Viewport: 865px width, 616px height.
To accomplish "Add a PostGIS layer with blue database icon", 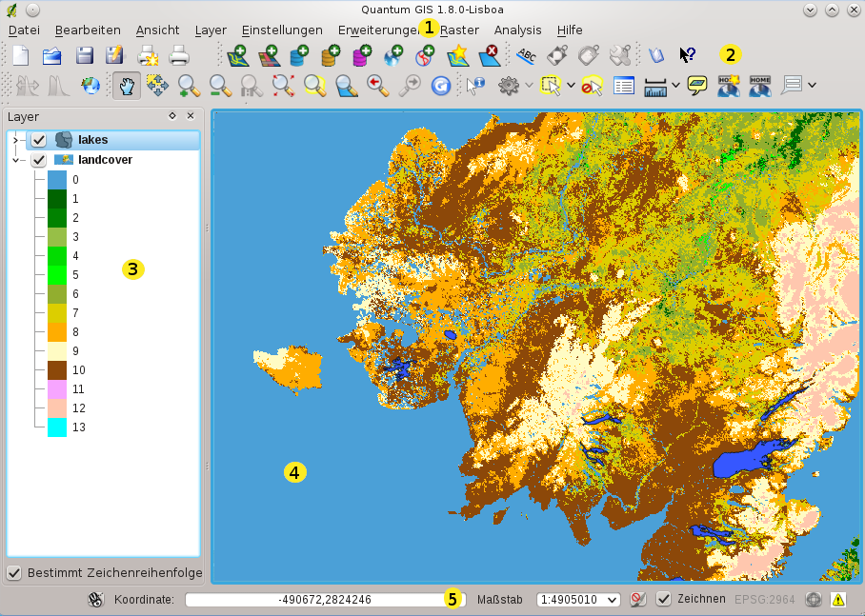I will coord(299,56).
